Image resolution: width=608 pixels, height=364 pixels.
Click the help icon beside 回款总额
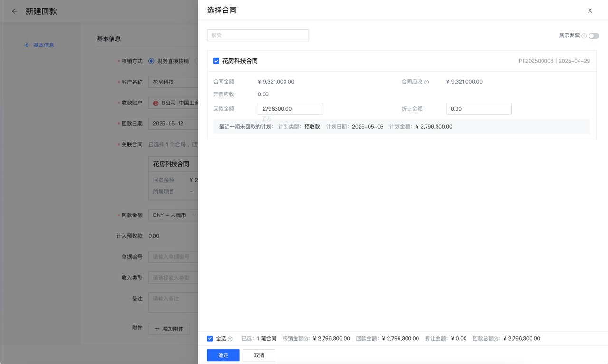(x=496, y=339)
